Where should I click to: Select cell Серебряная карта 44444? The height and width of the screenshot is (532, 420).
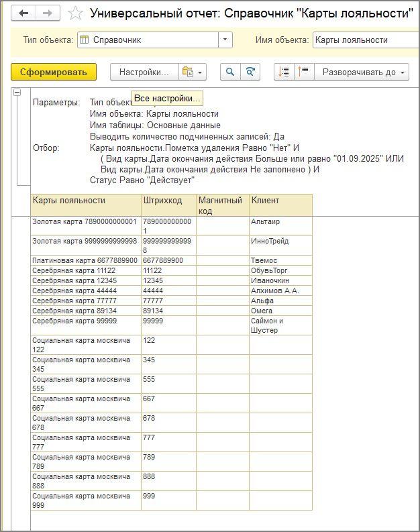click(86, 290)
